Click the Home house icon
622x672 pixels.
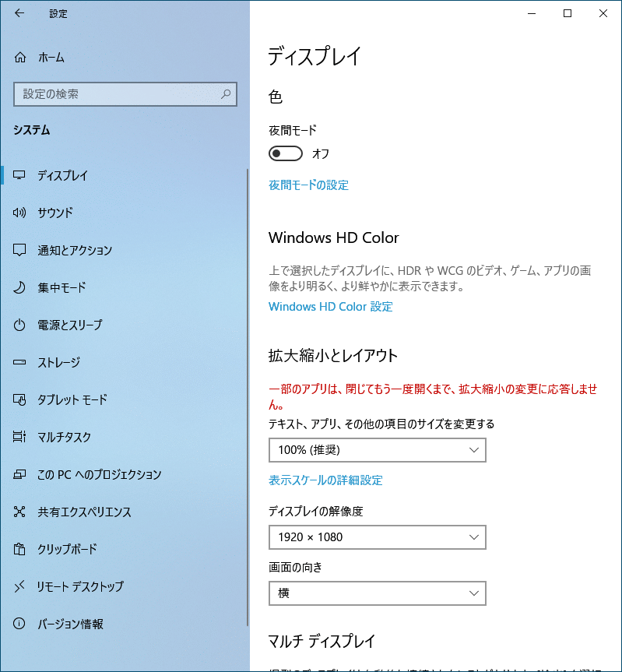point(20,57)
